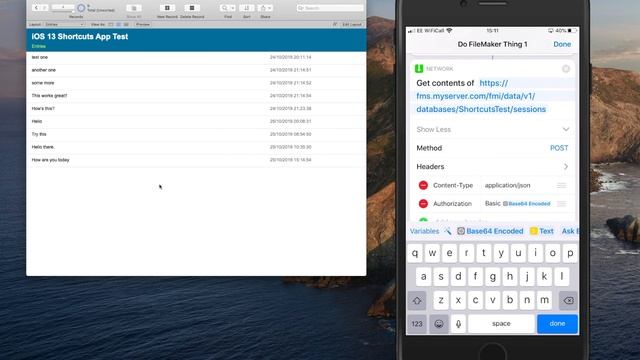
Task: Click the Show All toolbar icon
Action: [133, 8]
